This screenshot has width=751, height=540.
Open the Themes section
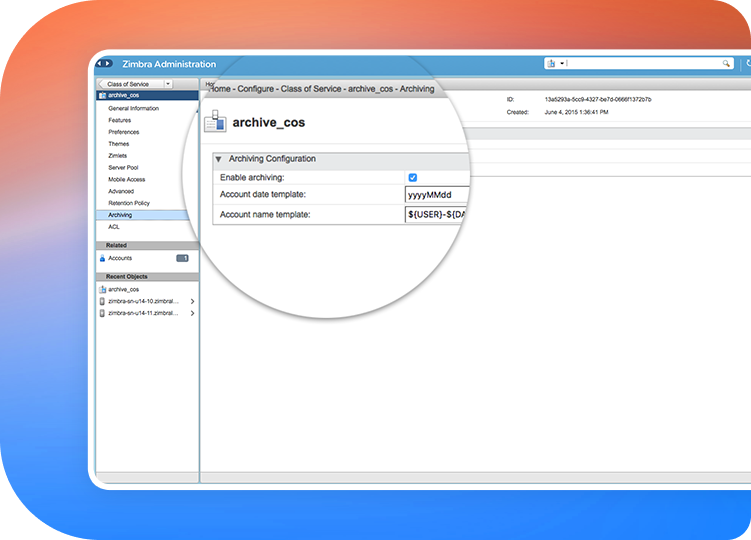(118, 144)
